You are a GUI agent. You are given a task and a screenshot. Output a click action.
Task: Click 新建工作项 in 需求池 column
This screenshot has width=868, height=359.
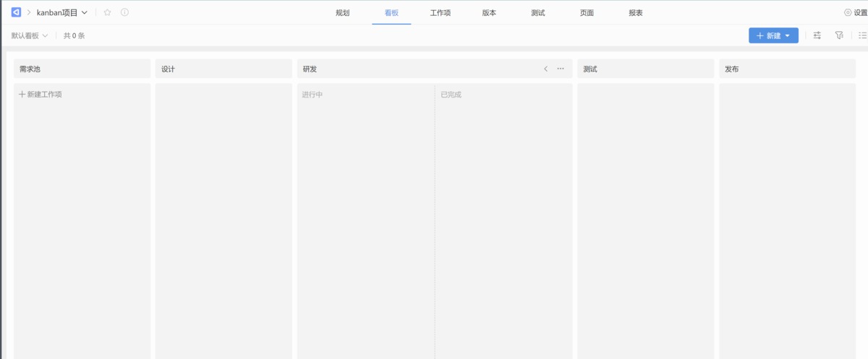(x=41, y=94)
